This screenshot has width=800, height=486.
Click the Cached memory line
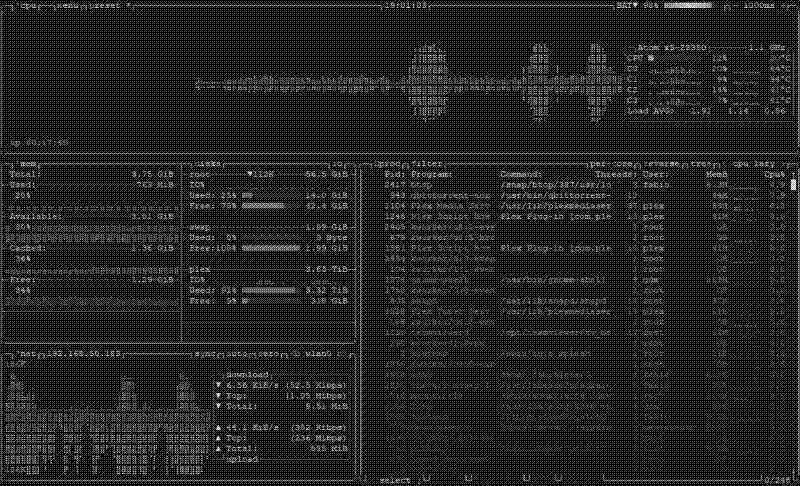pyautogui.click(x=92, y=248)
